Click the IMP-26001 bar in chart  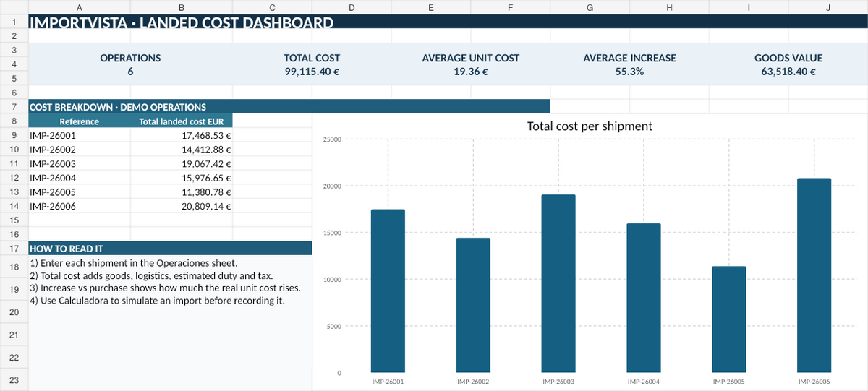388,291
